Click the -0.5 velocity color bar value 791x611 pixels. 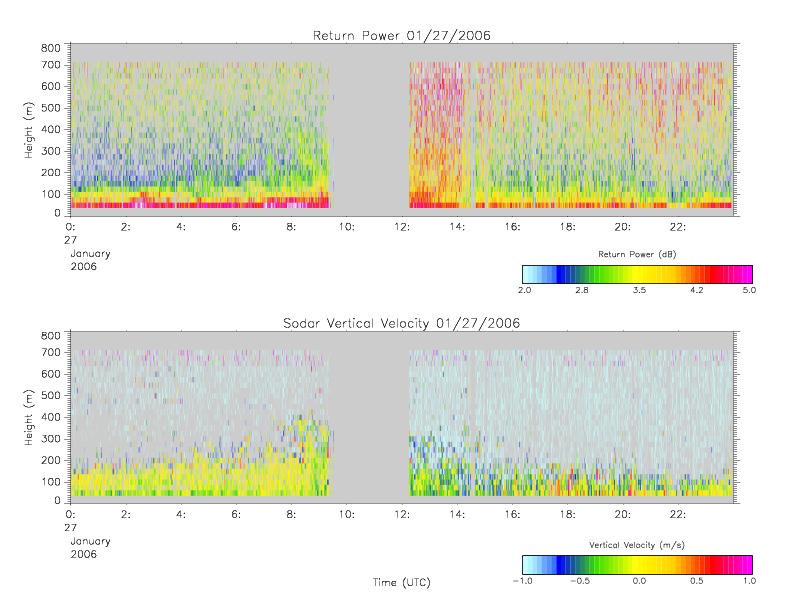[x=580, y=581]
